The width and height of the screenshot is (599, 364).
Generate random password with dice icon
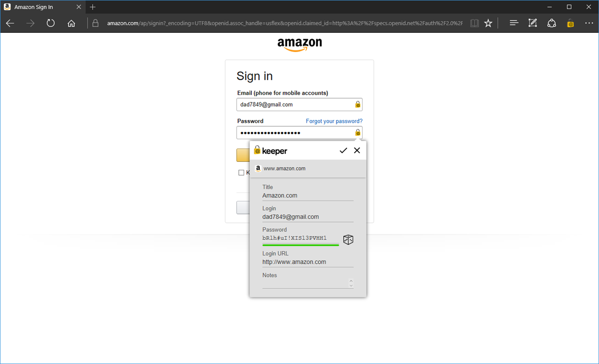(x=348, y=240)
